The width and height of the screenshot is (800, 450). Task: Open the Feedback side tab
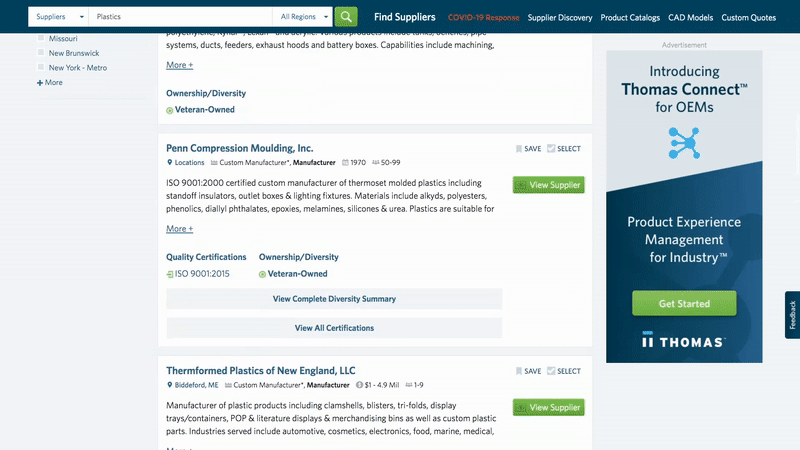[792, 315]
